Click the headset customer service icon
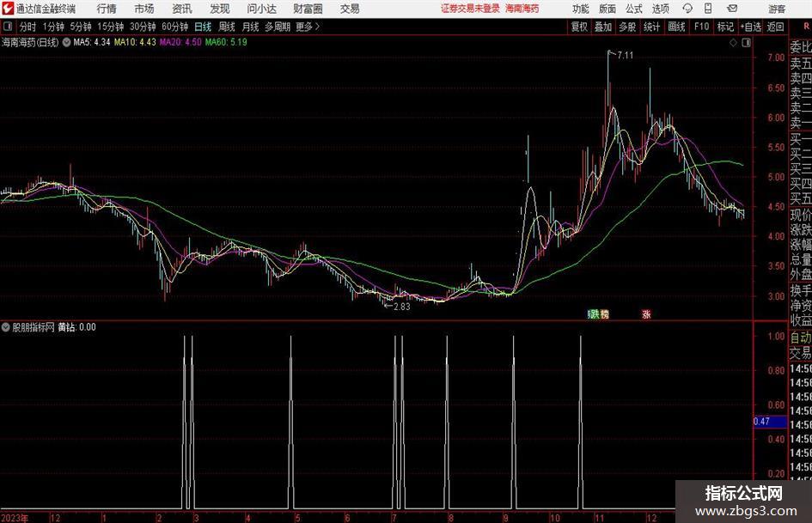The height and width of the screenshot is (523, 812). 687,9
